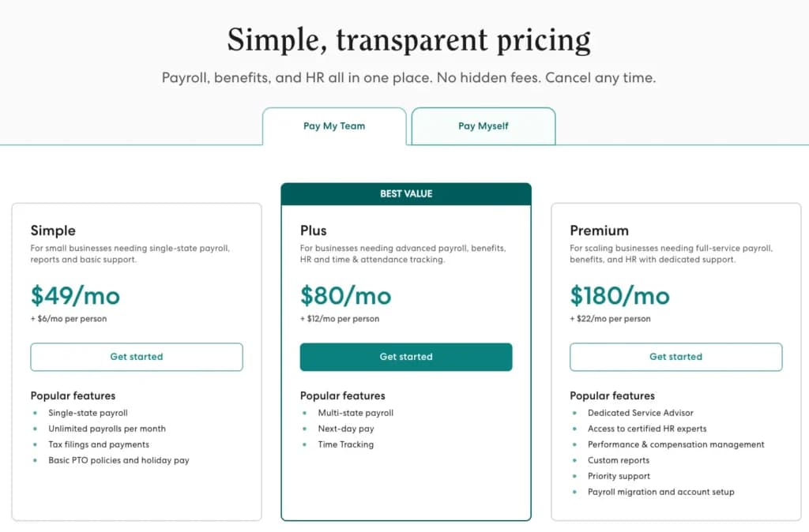Viewport: 809px width, 532px height.
Task: Select the BEST VALUE banner
Action: click(x=406, y=194)
